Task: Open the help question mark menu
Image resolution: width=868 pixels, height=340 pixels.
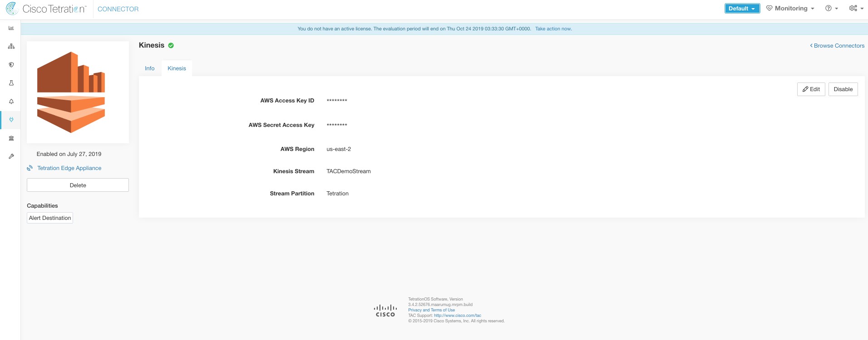Action: click(x=832, y=9)
